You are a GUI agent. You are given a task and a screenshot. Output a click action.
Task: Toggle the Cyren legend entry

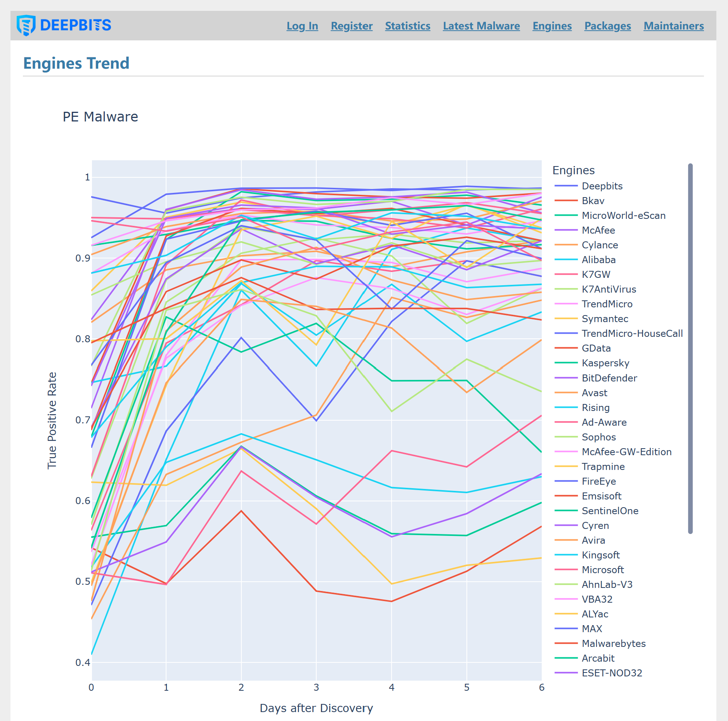point(582,525)
